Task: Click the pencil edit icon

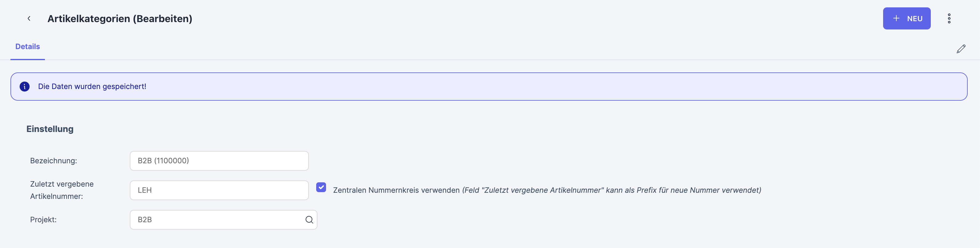Action: point(961,49)
